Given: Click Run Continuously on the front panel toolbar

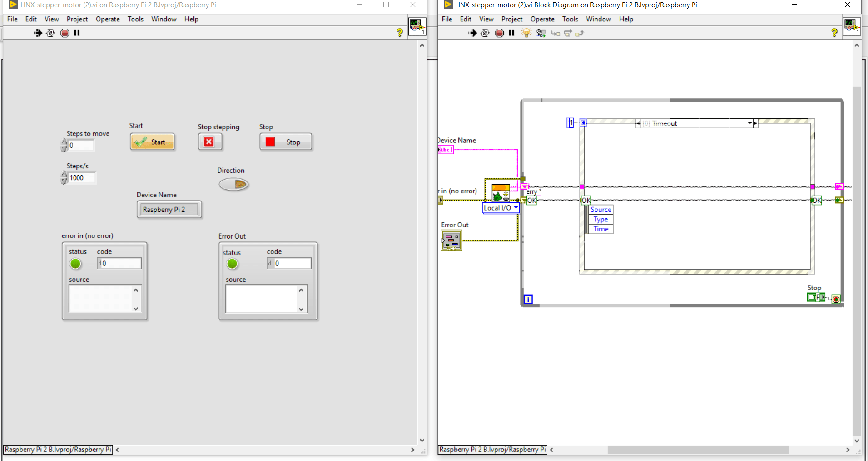Looking at the screenshot, I should [x=50, y=33].
